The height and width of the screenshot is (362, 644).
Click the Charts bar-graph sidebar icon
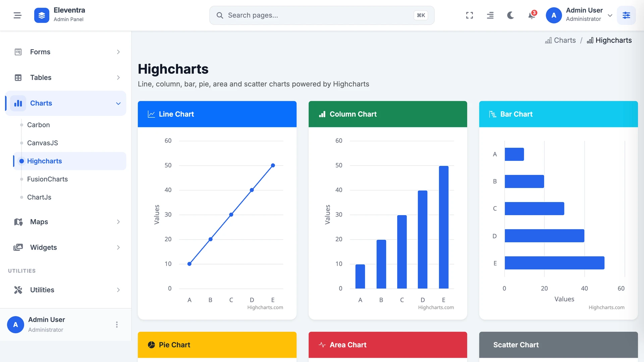(18, 103)
